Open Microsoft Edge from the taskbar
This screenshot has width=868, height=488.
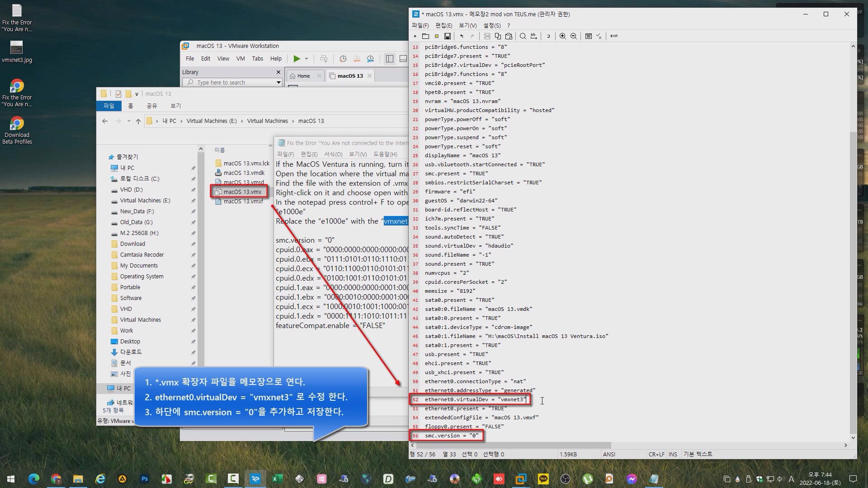[x=33, y=479]
